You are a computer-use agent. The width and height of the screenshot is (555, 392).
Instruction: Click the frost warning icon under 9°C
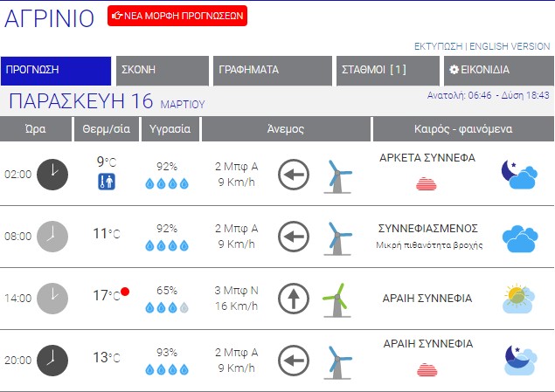(106, 182)
